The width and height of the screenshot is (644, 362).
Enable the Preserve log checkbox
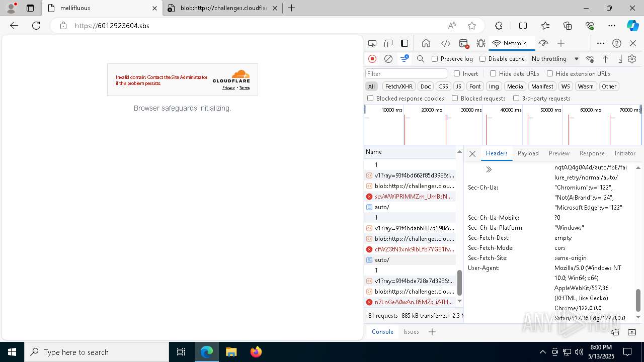tap(435, 59)
